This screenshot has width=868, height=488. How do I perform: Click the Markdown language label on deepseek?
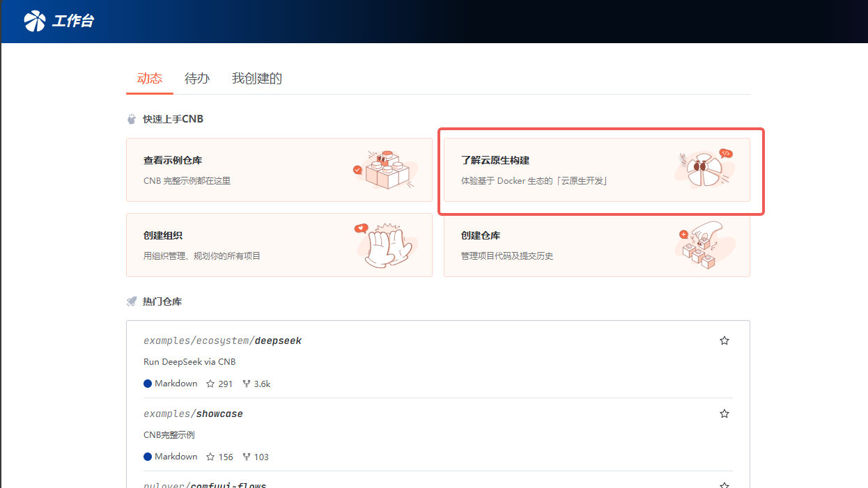tap(171, 384)
